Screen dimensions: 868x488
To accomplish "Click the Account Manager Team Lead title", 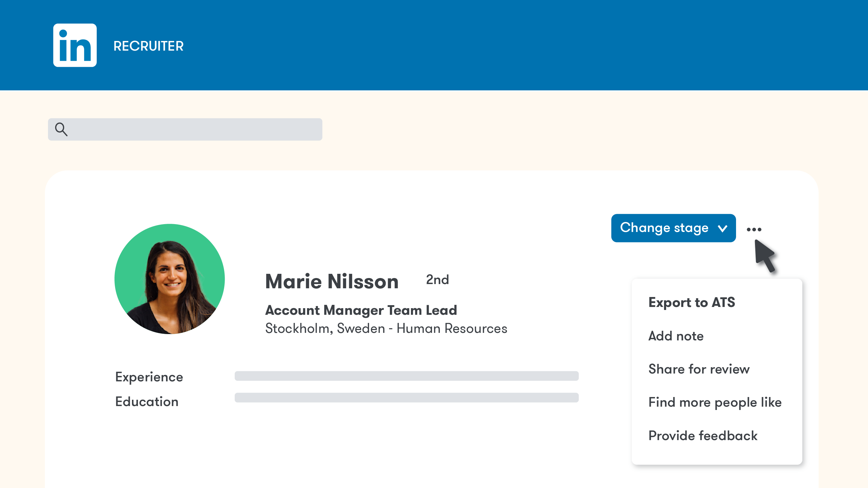I will pos(361,310).
